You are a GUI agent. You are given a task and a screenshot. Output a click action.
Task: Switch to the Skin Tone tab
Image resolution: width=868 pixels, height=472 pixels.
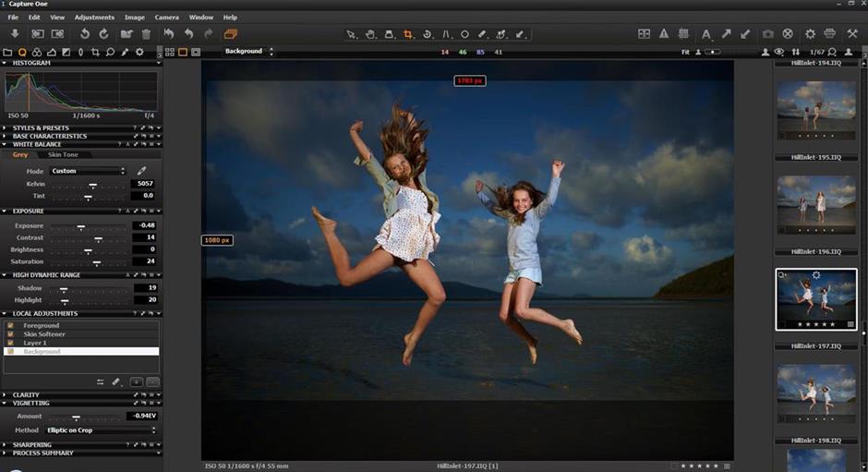click(63, 155)
